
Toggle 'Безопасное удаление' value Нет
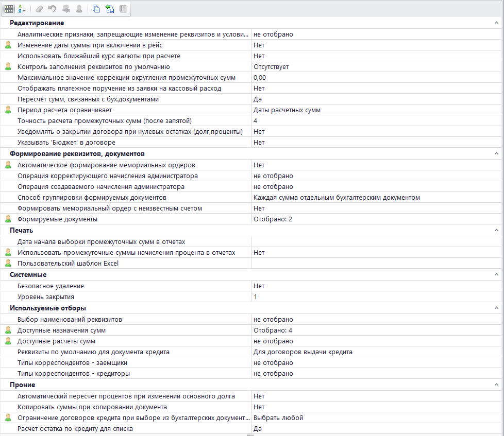(375, 286)
